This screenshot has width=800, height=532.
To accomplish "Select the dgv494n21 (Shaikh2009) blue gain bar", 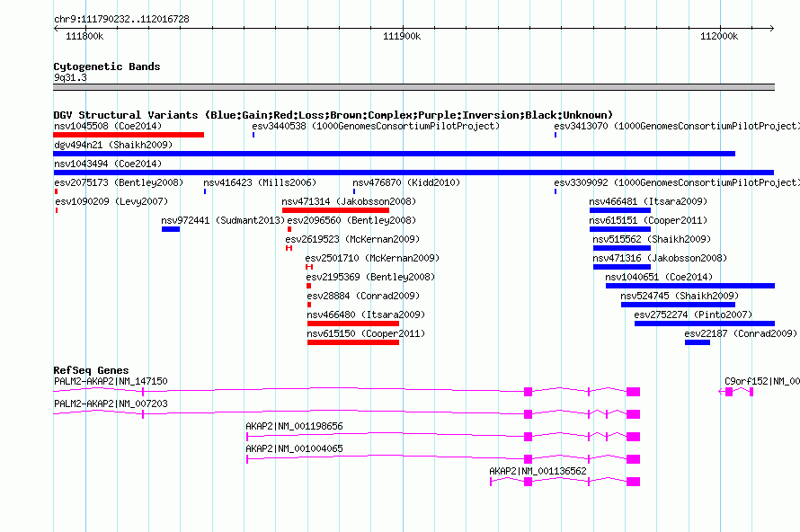I will tap(394, 154).
